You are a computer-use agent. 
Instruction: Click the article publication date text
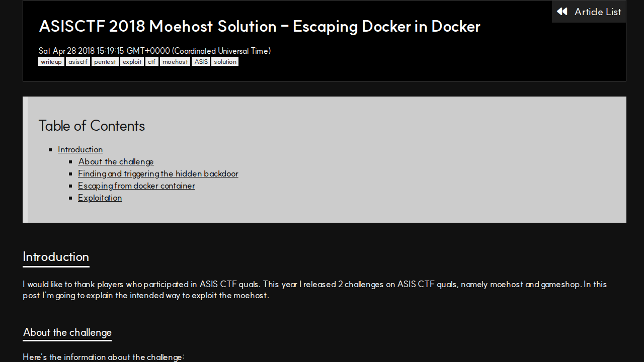click(154, 51)
